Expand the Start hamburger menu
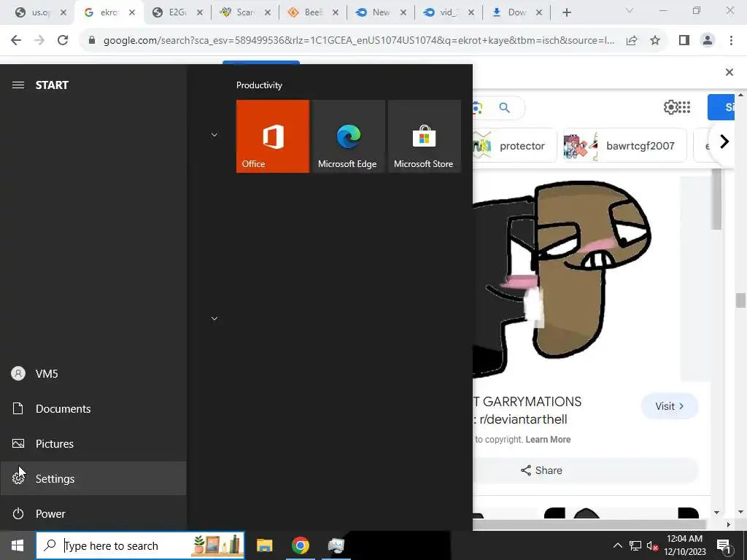The width and height of the screenshot is (747, 560). 18,85
